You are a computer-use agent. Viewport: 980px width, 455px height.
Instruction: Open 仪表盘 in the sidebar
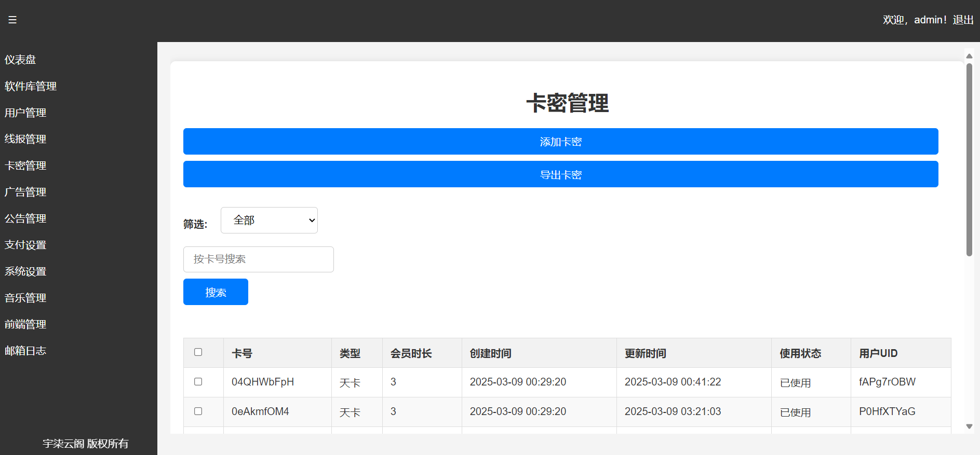point(20,60)
